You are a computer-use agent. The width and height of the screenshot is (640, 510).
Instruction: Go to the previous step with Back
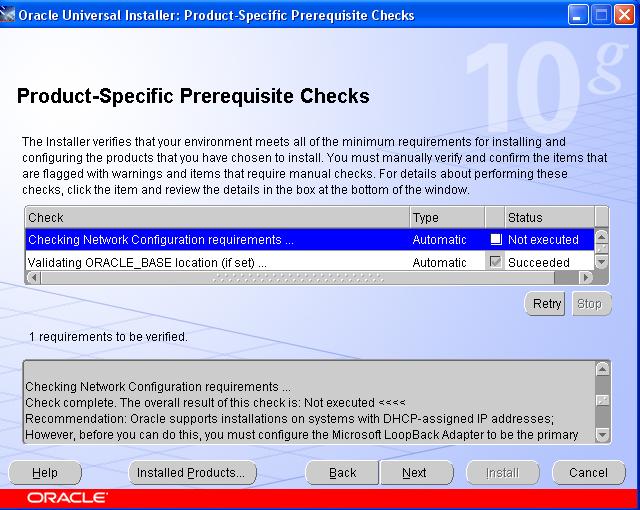point(343,473)
